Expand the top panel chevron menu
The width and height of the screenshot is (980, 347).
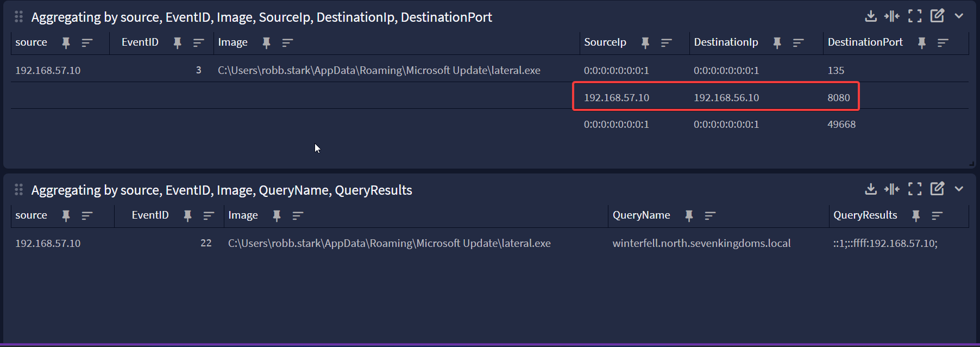959,16
